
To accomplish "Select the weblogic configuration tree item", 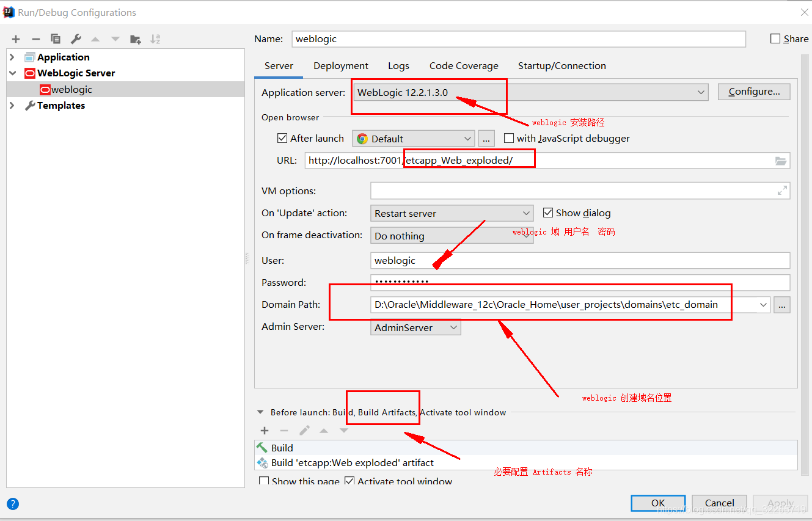I will click(125, 89).
